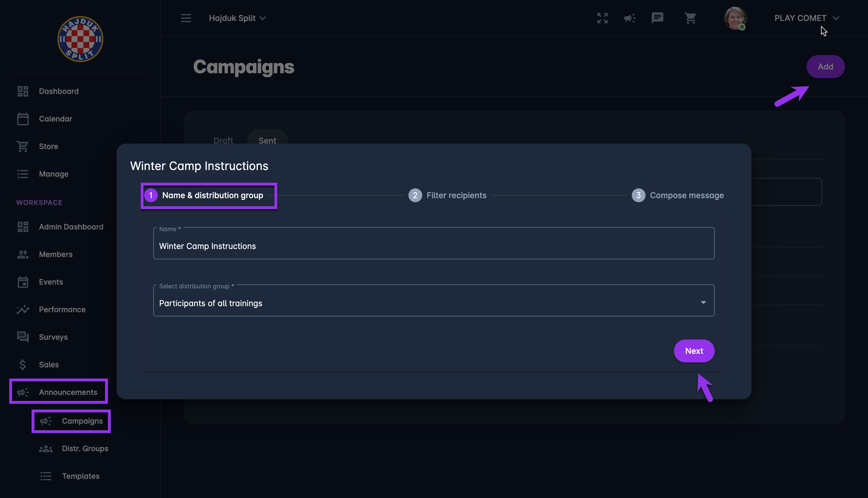Click the Add campaign button

[825, 67]
